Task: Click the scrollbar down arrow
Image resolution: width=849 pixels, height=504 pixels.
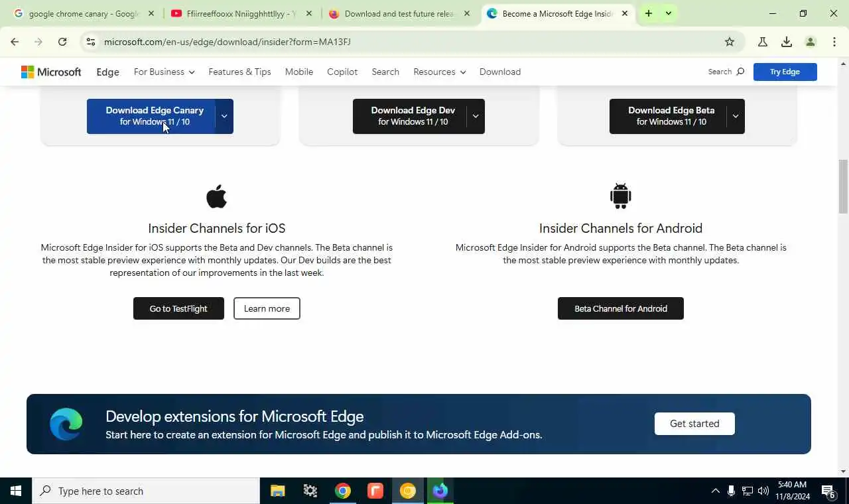Action: tap(843, 472)
